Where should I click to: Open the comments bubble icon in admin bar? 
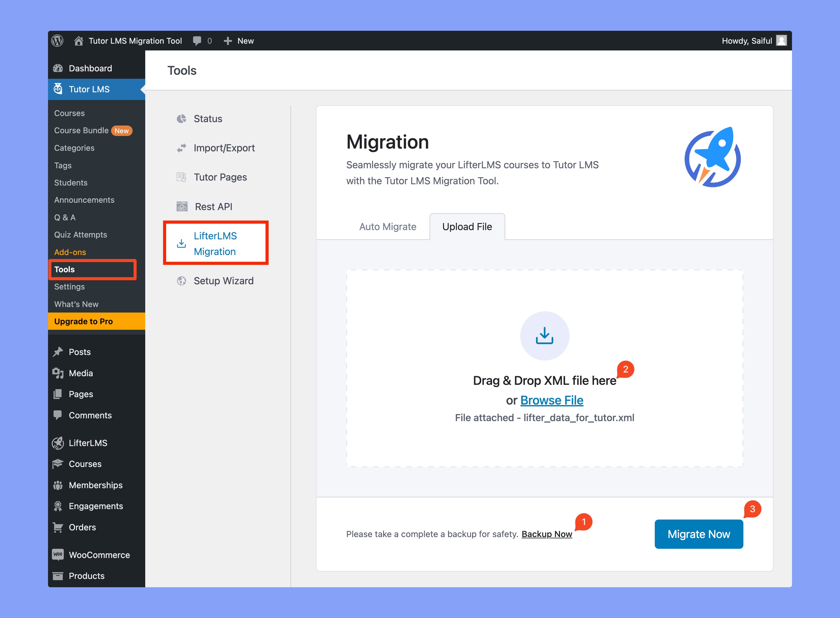(197, 41)
